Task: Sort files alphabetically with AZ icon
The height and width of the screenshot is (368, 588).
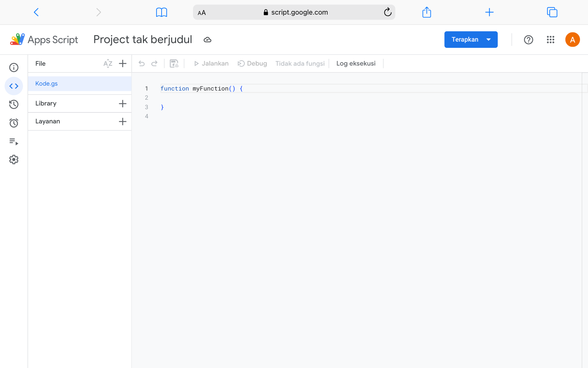Action: [108, 64]
